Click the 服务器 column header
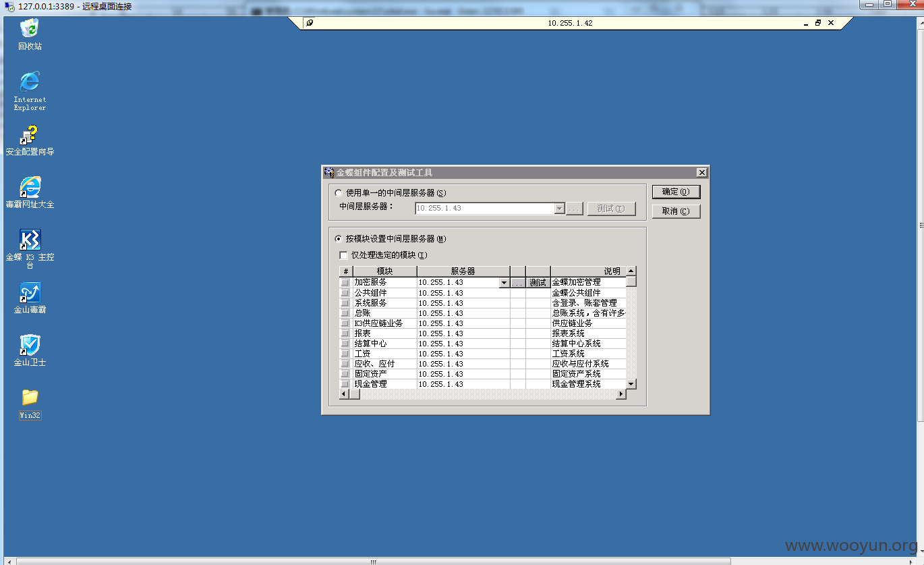Image resolution: width=924 pixels, height=565 pixels. 463,271
